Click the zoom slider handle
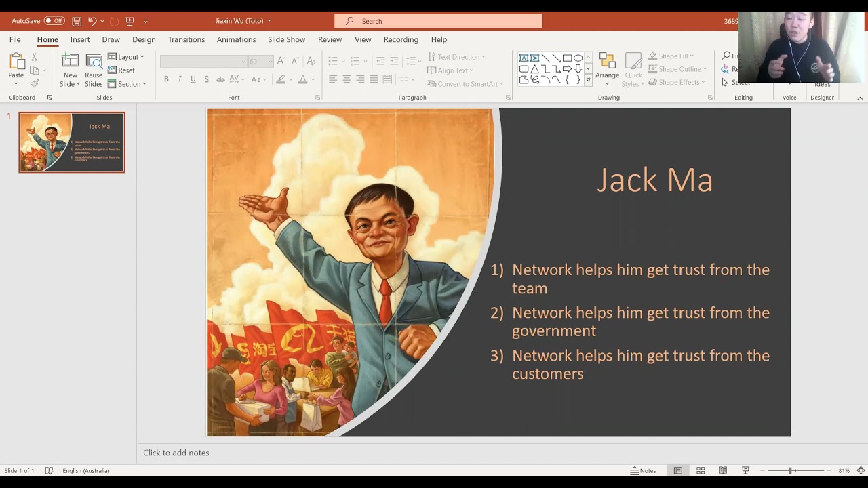The width and height of the screenshot is (868, 488). 790,470
